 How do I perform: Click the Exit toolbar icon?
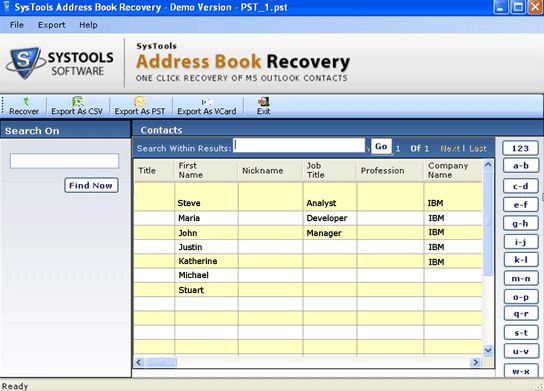pos(264,102)
